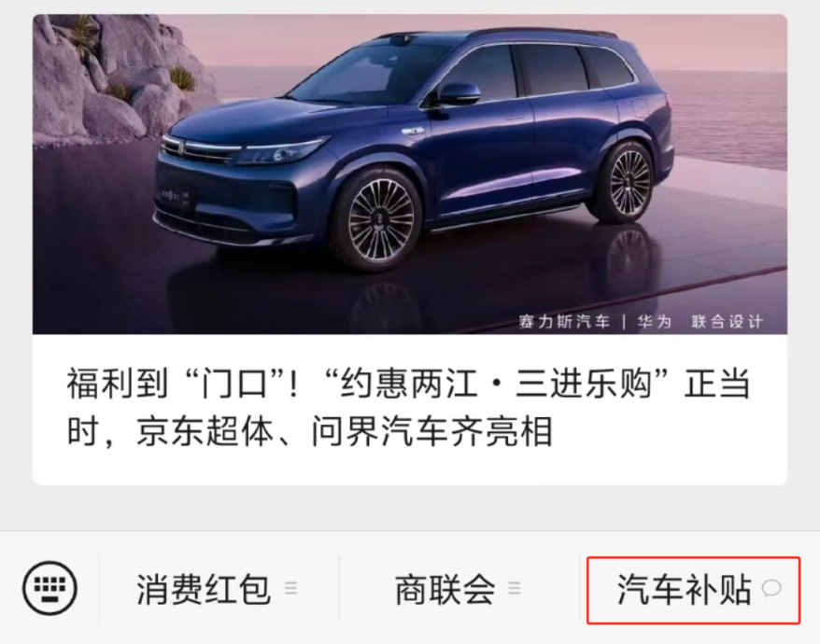Expand submenu lines icon beside 商联会

pos(515,589)
